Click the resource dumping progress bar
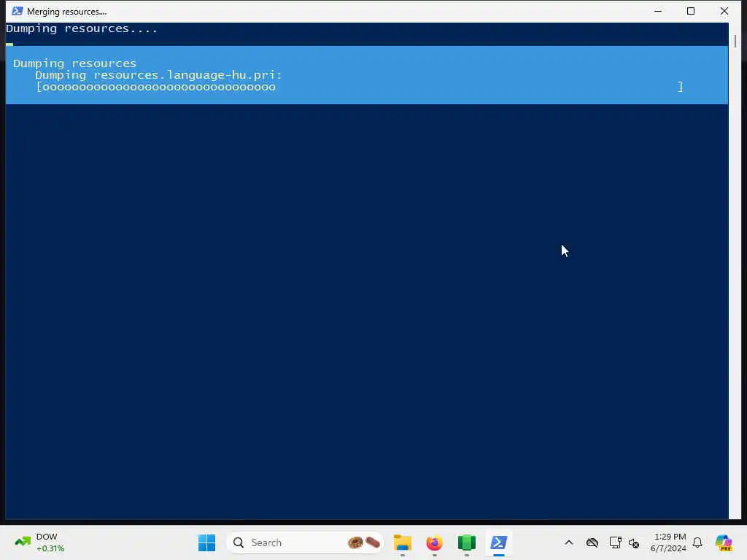The width and height of the screenshot is (747, 560). (x=360, y=87)
